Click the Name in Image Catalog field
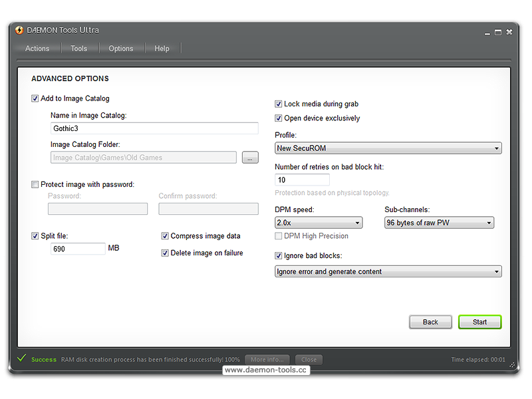This screenshot has height=399, width=532. pos(154,128)
